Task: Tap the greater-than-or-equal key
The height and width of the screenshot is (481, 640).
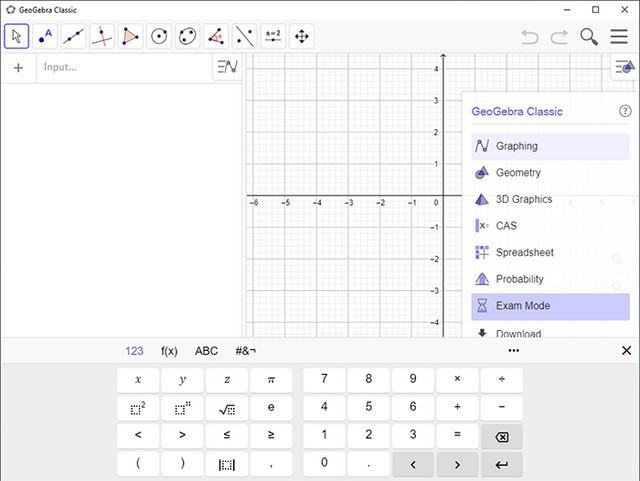Action: pyautogui.click(x=271, y=436)
